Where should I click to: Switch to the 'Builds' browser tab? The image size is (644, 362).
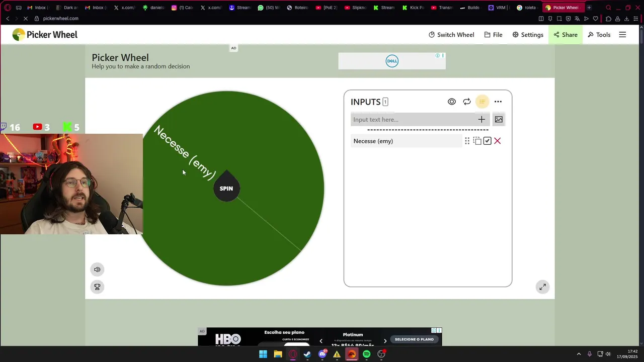[470, 8]
